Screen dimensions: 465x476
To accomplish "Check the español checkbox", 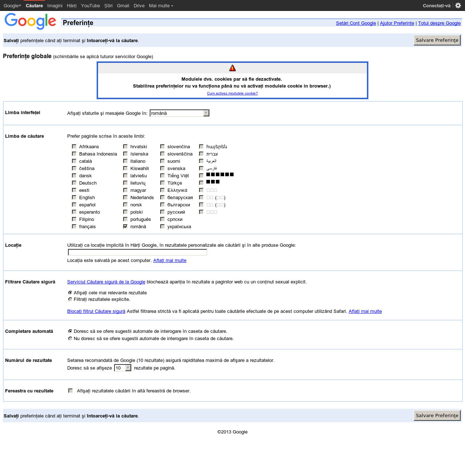I will (74, 205).
